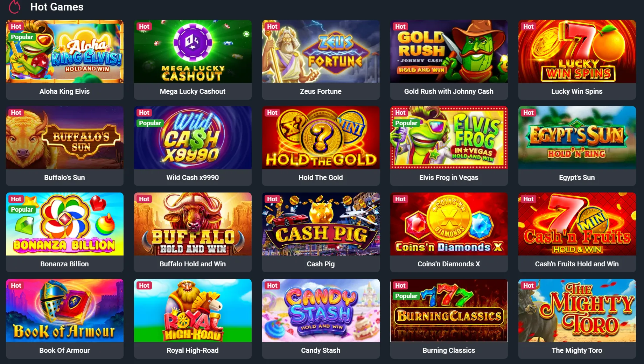Launch the Egypt's Sun Hold'n'Ring thumbnail
The width and height of the screenshot is (644, 364).
pyautogui.click(x=577, y=138)
